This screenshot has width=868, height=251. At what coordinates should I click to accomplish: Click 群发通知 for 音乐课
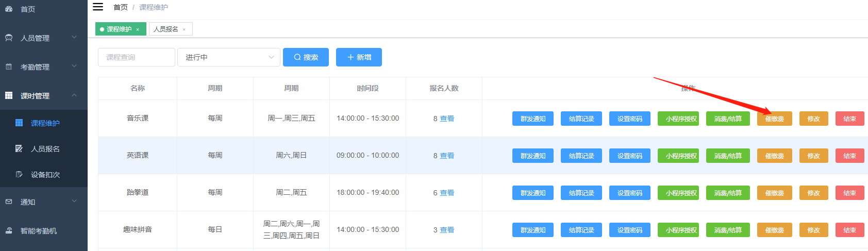tap(533, 119)
